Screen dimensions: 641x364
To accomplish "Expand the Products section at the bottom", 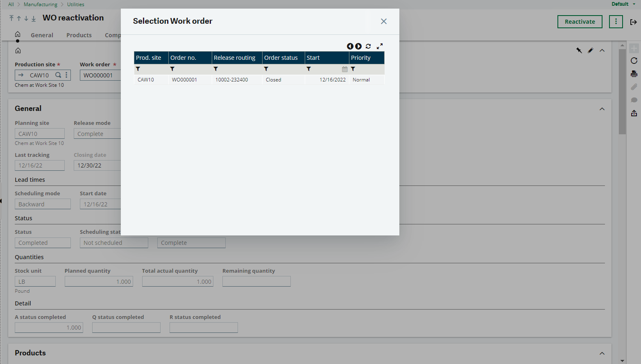I will [x=602, y=353].
